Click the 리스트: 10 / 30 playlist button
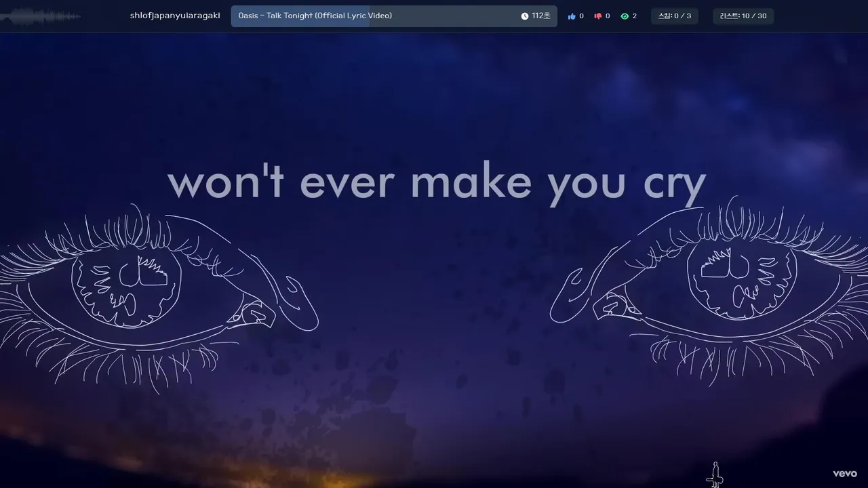The image size is (868, 488). (x=743, y=16)
